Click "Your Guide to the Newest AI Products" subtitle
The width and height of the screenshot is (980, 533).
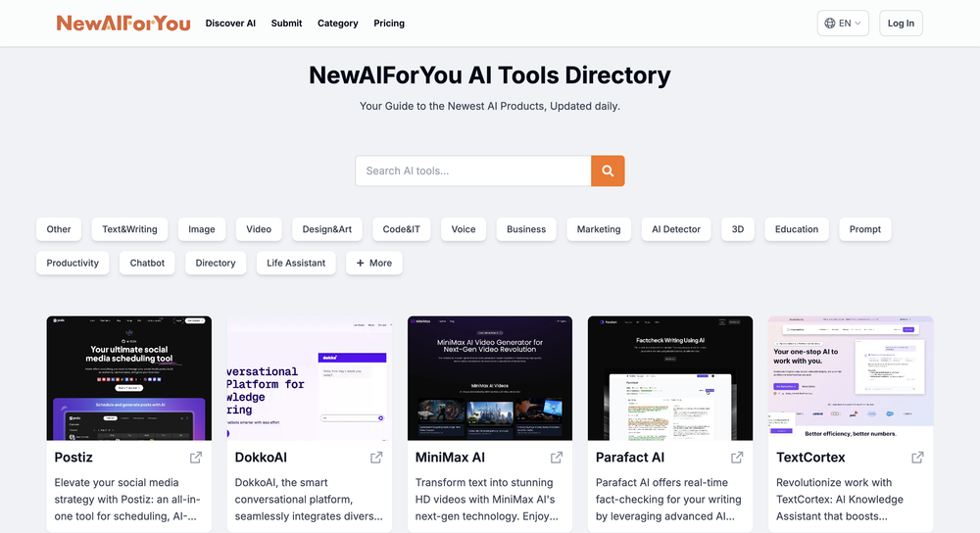coord(453,106)
